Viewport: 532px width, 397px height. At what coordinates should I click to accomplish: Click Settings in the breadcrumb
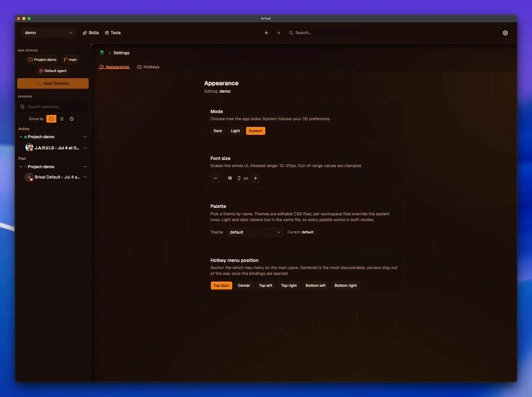pos(121,53)
